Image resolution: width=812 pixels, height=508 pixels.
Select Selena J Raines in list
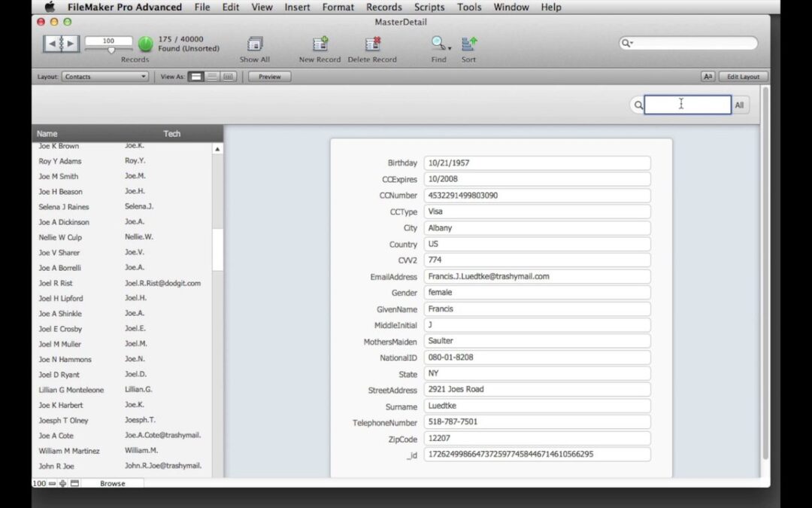pos(64,207)
